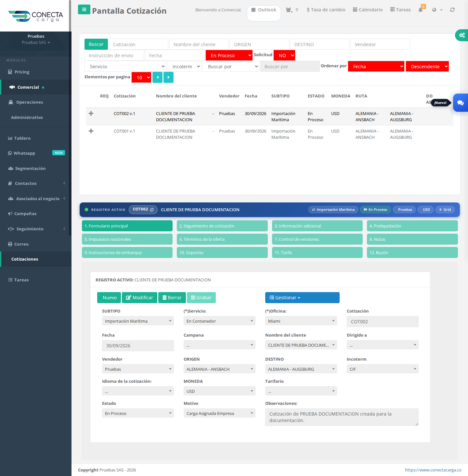Copy COT002 code using copy icon
468x476 pixels.
152,210
